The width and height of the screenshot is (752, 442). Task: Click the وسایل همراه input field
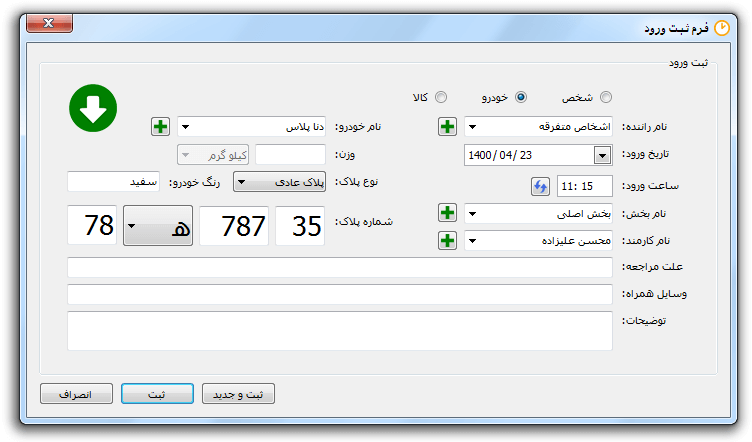(x=340, y=294)
